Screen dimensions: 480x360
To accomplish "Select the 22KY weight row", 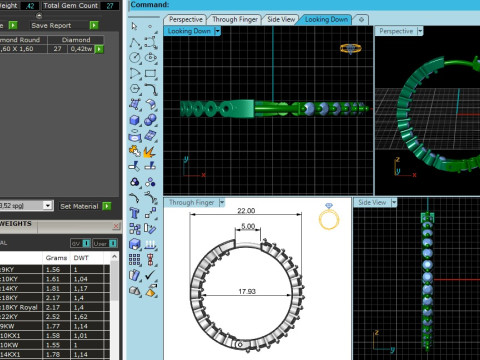I will (55, 316).
